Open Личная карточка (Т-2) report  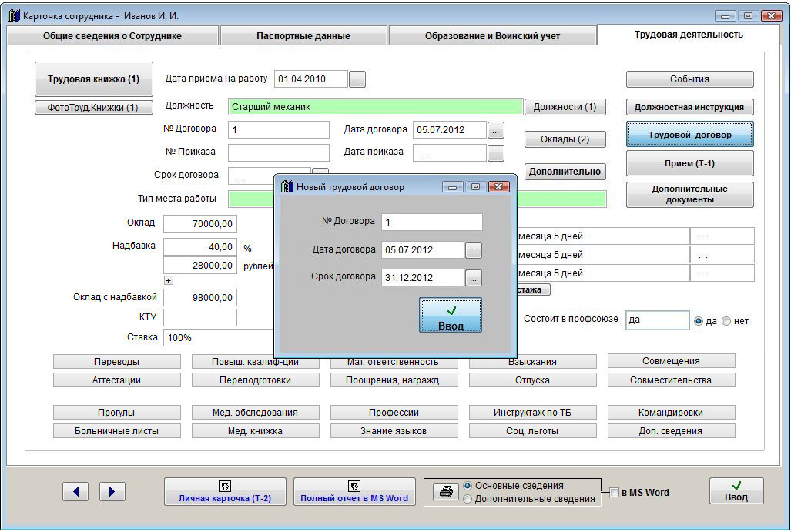pyautogui.click(x=225, y=491)
